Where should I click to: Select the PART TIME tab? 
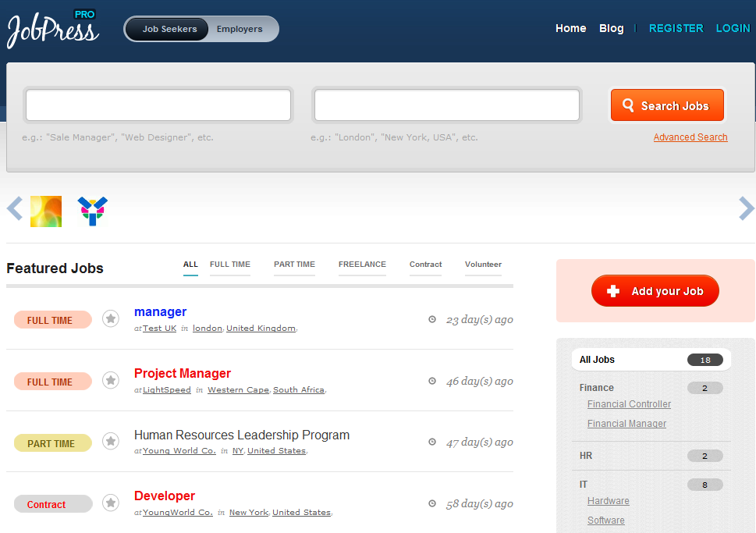[294, 265]
